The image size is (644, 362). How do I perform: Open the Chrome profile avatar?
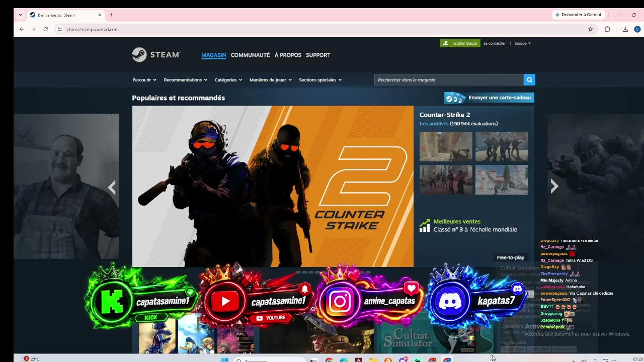[637, 29]
